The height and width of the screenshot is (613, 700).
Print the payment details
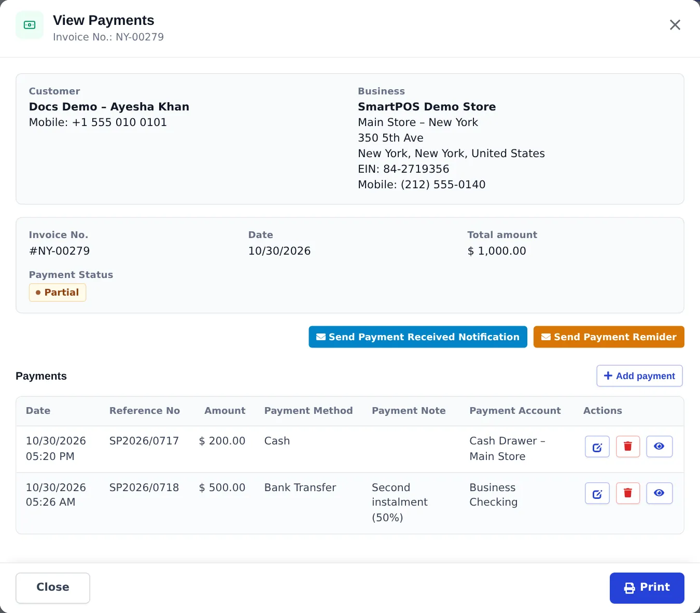point(647,588)
